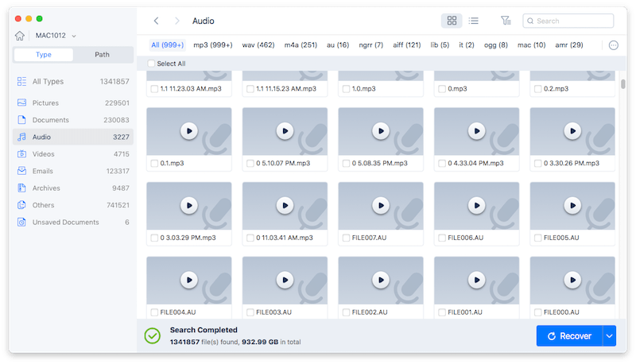Play preview of 0 3.30.26 PM.mp3
Image resolution: width=636 pixels, height=364 pixels.
[572, 131]
